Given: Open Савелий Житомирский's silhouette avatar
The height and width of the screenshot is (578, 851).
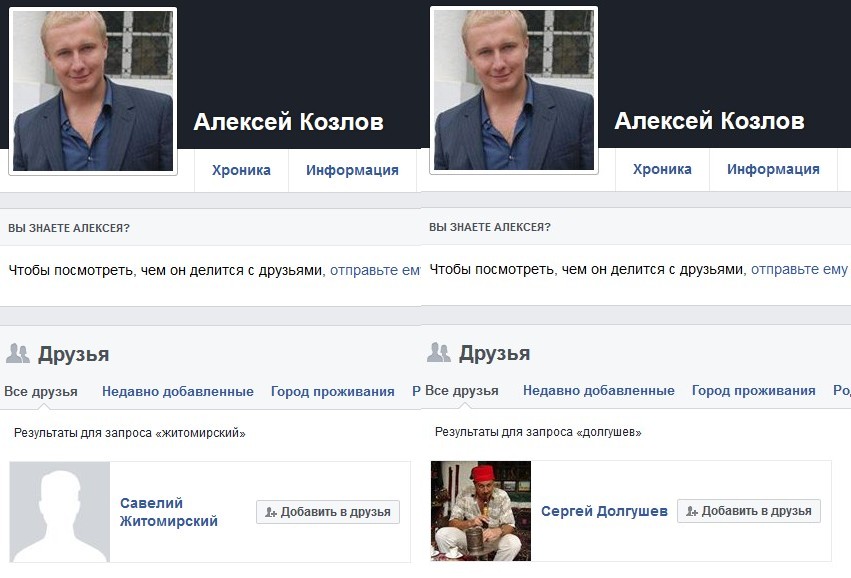Looking at the screenshot, I should click(x=60, y=512).
